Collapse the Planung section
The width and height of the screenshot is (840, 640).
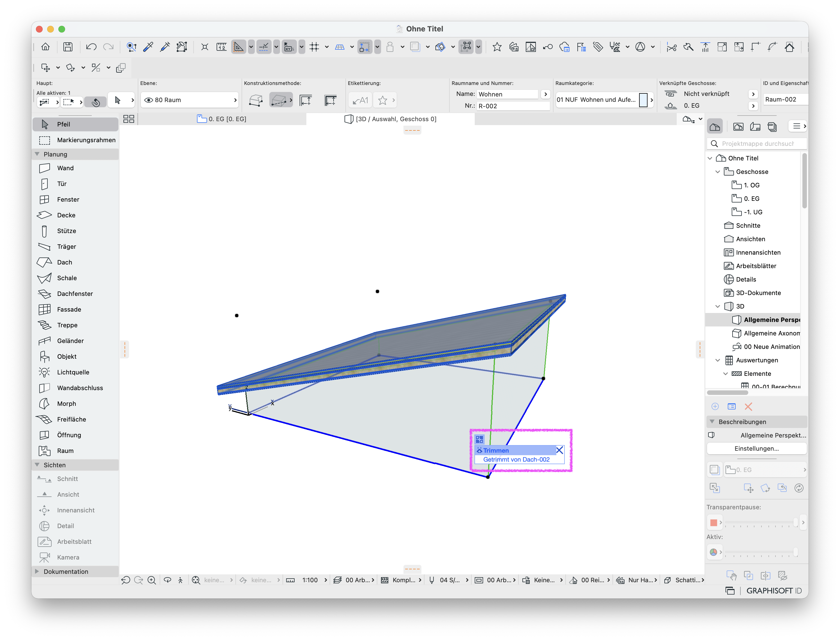pyautogui.click(x=37, y=154)
